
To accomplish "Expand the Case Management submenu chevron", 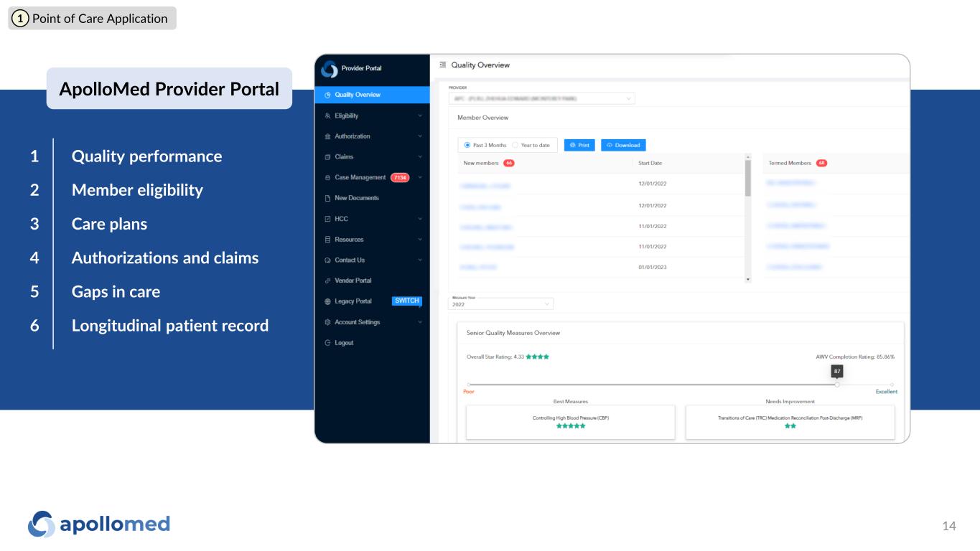I will tap(420, 178).
